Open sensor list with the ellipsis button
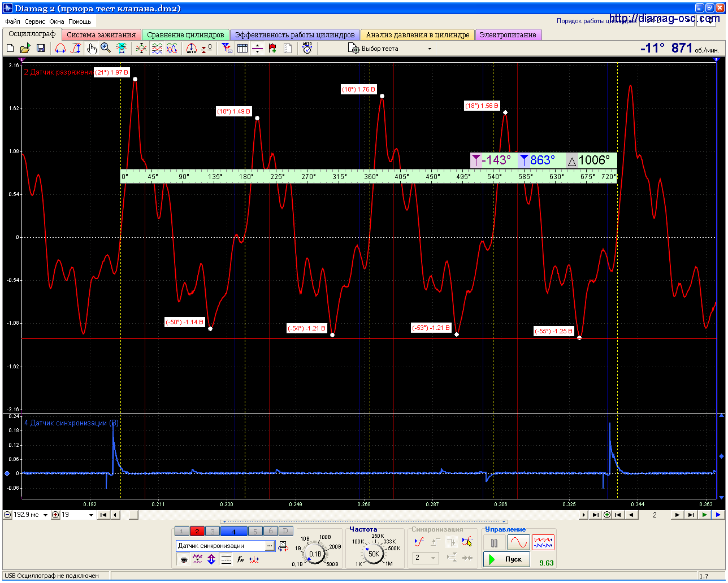Viewport: 728px width, 583px height. pos(270,546)
